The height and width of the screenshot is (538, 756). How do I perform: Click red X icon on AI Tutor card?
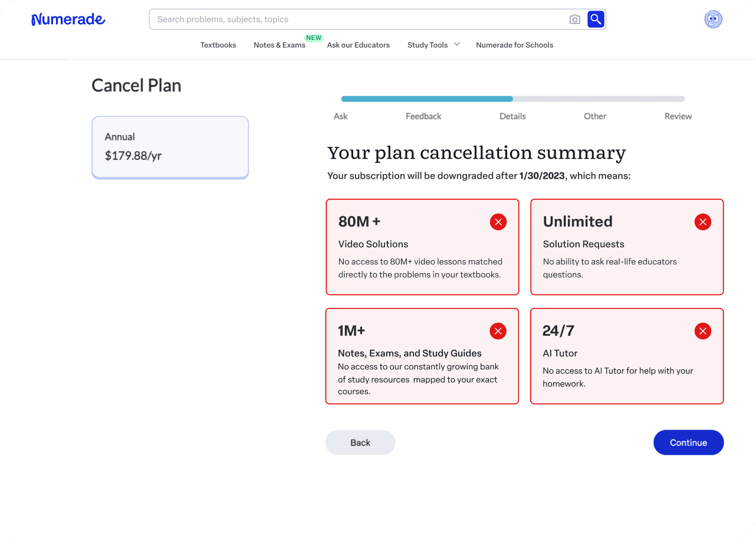point(703,331)
